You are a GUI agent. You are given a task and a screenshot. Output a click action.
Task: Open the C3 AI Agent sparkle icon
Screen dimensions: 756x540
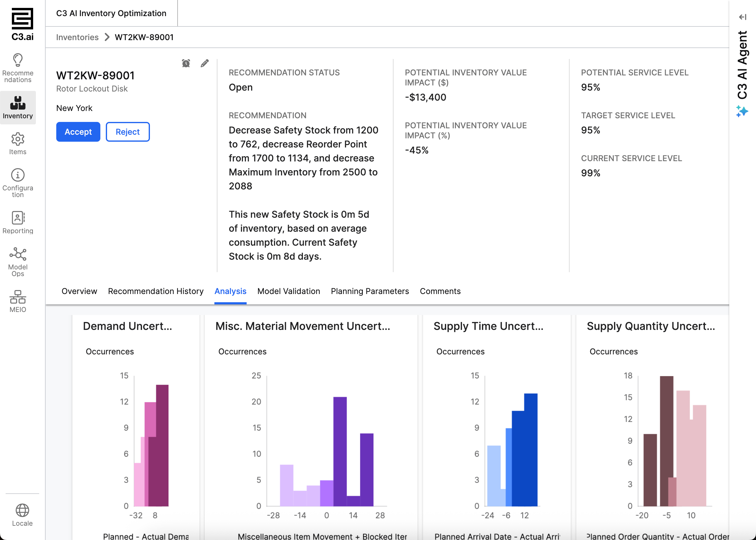click(x=742, y=111)
